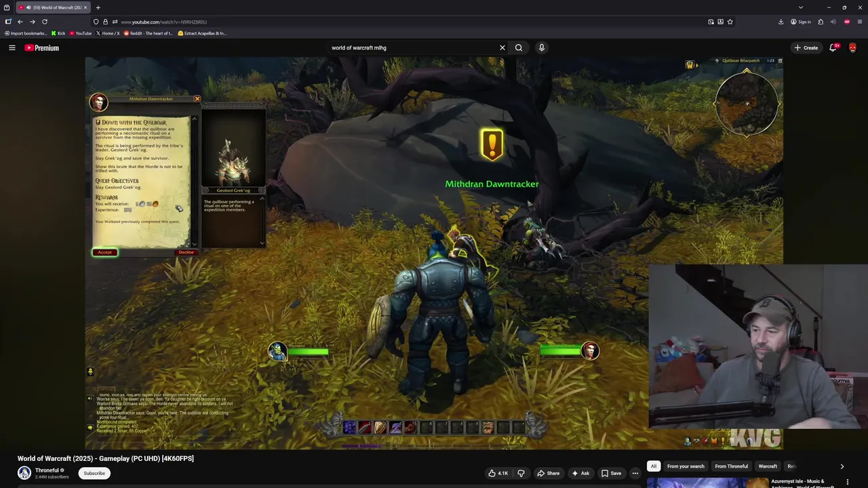Open Throneful channel avatar
868x488 pixels.
24,473
